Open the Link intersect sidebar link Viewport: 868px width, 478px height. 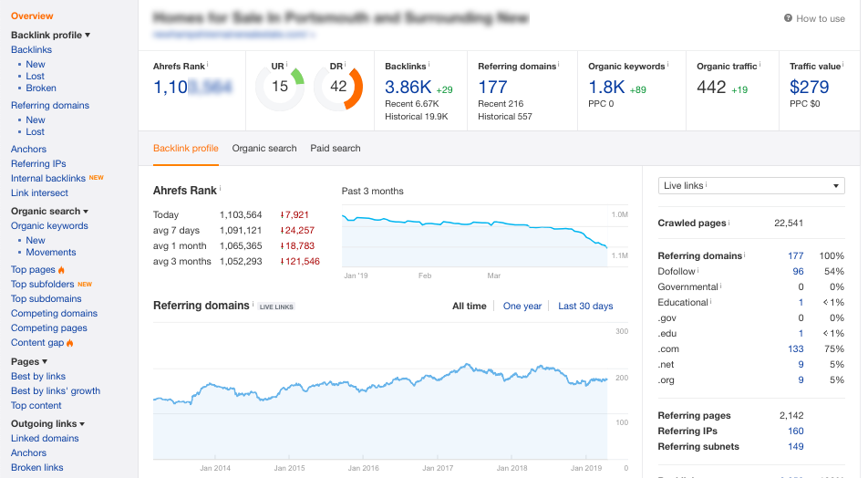pos(39,193)
